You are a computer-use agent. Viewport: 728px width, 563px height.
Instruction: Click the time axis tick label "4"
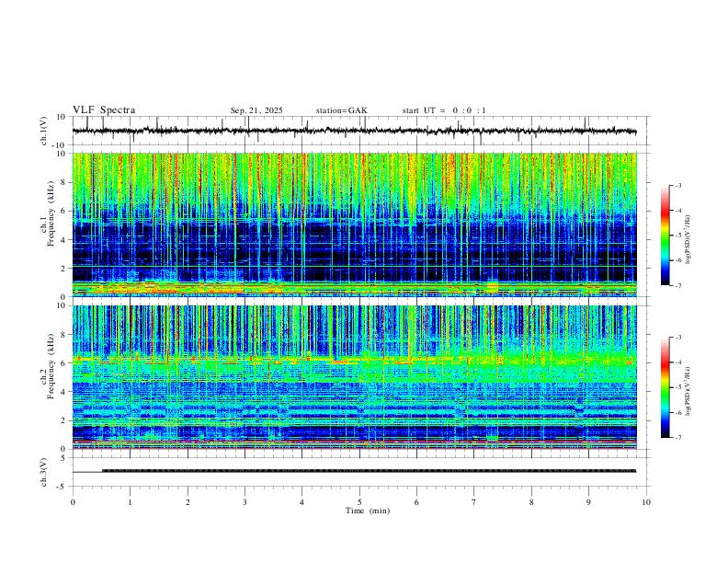(301, 502)
